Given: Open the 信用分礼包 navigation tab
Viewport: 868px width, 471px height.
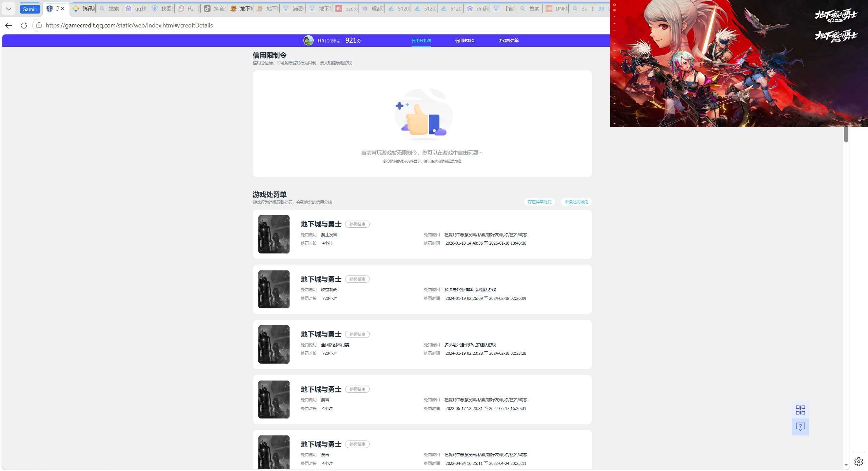Looking at the screenshot, I should 421,41.
